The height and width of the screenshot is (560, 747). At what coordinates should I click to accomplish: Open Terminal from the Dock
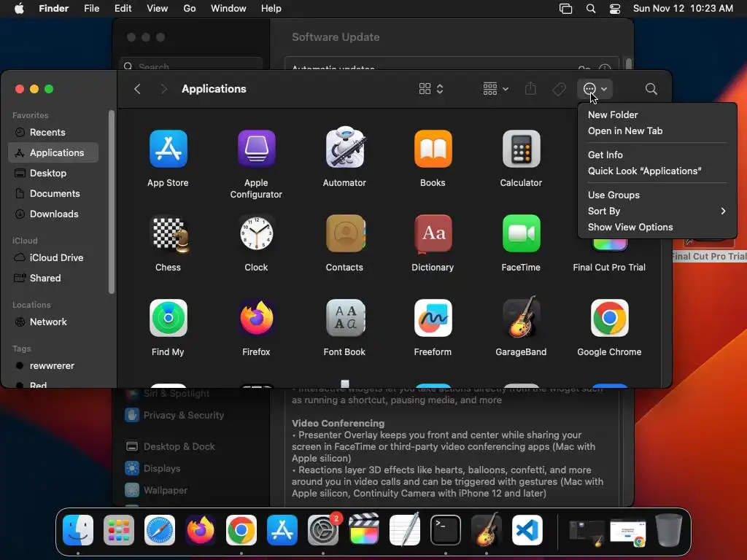(x=446, y=531)
